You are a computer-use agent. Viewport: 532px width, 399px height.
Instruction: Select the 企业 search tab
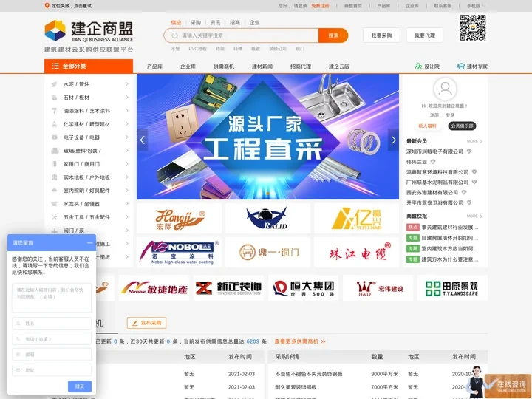click(x=254, y=23)
